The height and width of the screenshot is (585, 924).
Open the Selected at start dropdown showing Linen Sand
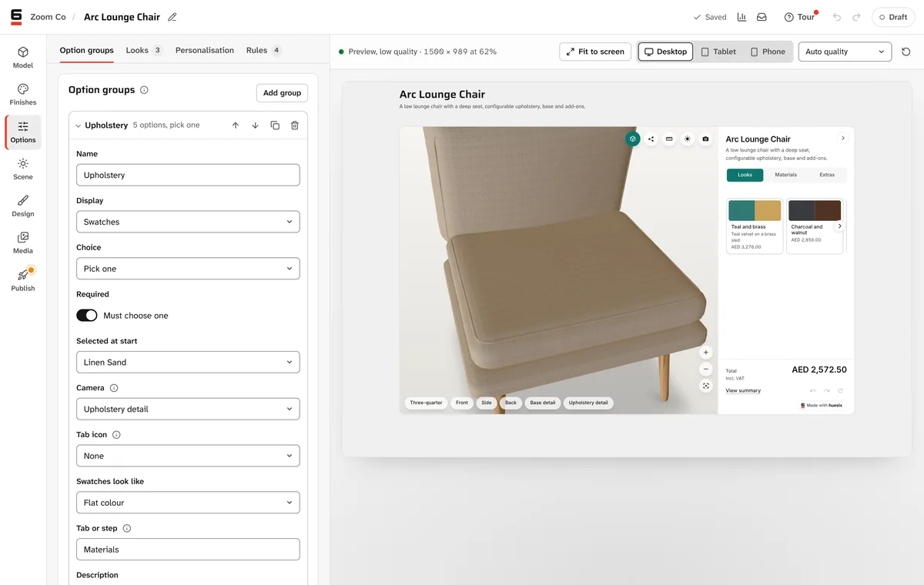click(x=188, y=362)
